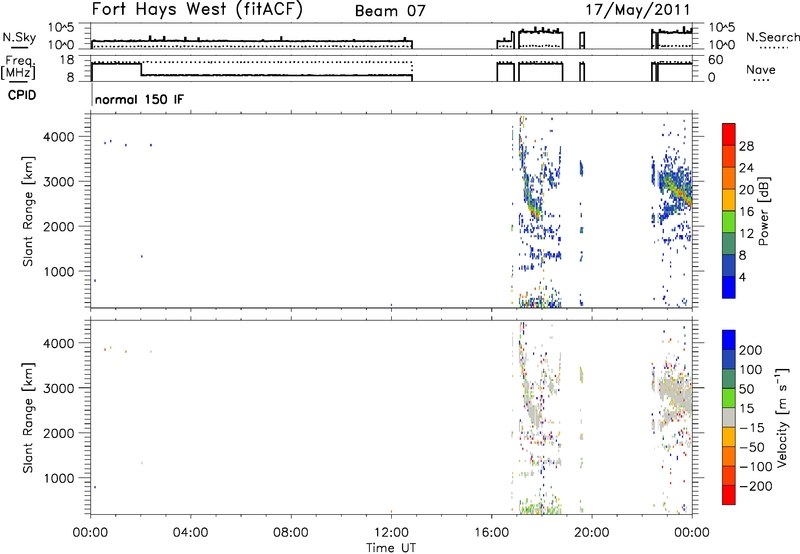
Task: Click the '04:00' time axis label
Action: point(190,533)
